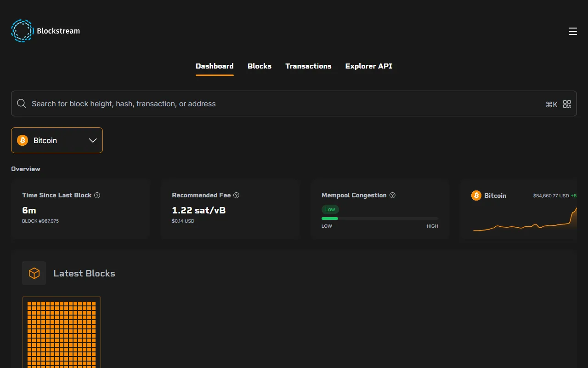Click BLOCK #967,975 text
This screenshot has height=368, width=588.
tap(40, 221)
